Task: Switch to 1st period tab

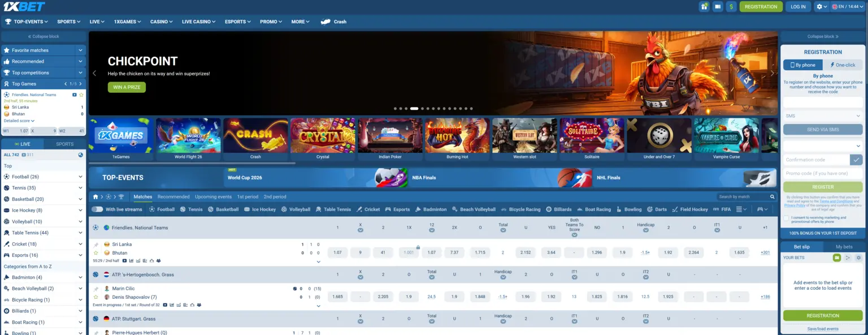Action: (248, 197)
